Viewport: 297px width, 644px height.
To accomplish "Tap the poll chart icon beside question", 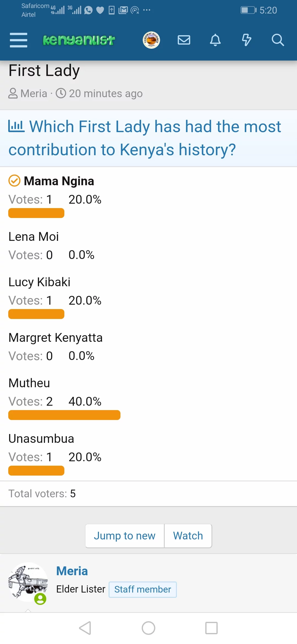I will tap(16, 126).
